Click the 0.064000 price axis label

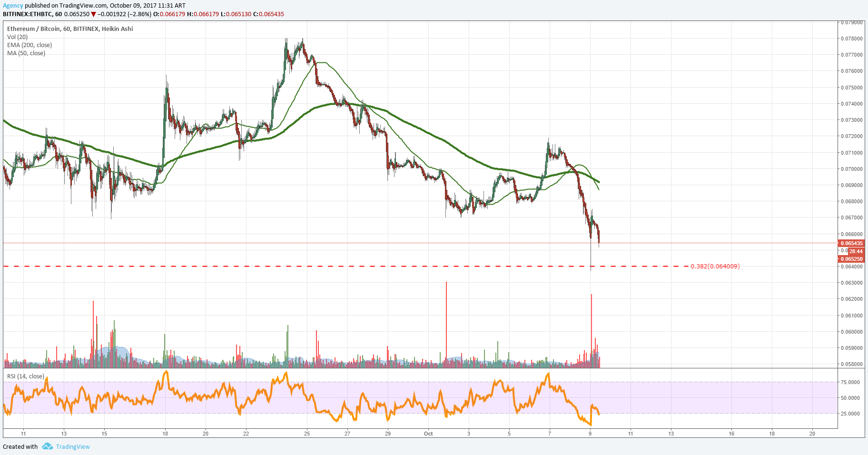[852, 267]
